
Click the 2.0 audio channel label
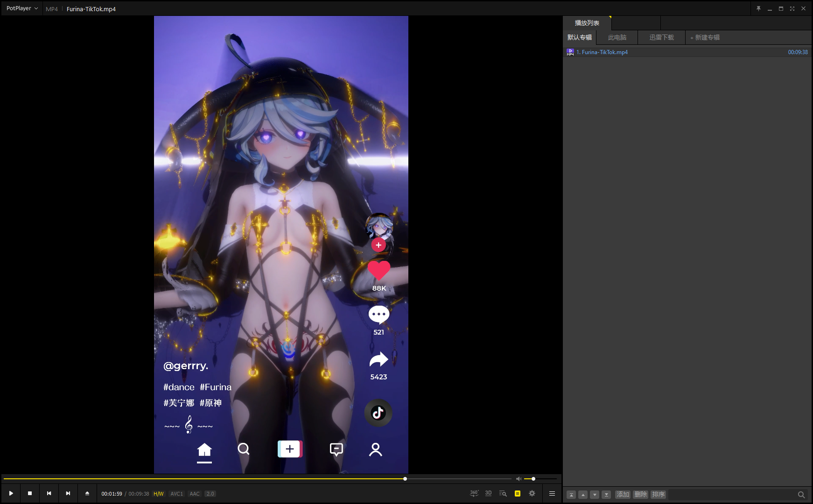pyautogui.click(x=210, y=494)
